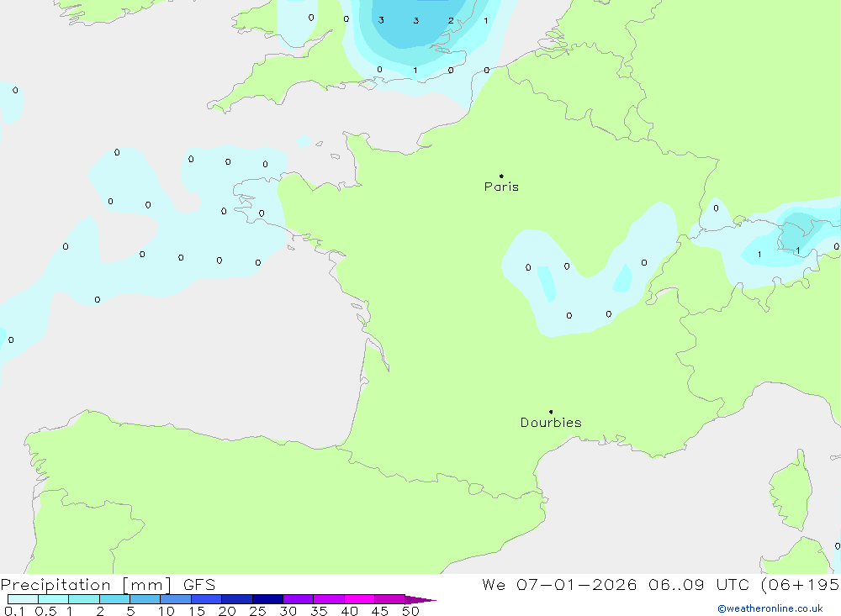Viewport: 841px width, 616px height.
Task: Click the '50' legend scale label
Action: (410, 611)
